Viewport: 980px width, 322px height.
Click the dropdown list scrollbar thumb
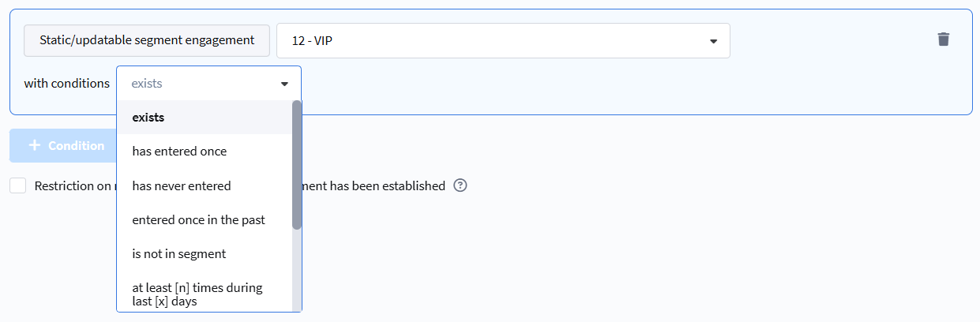point(297,166)
